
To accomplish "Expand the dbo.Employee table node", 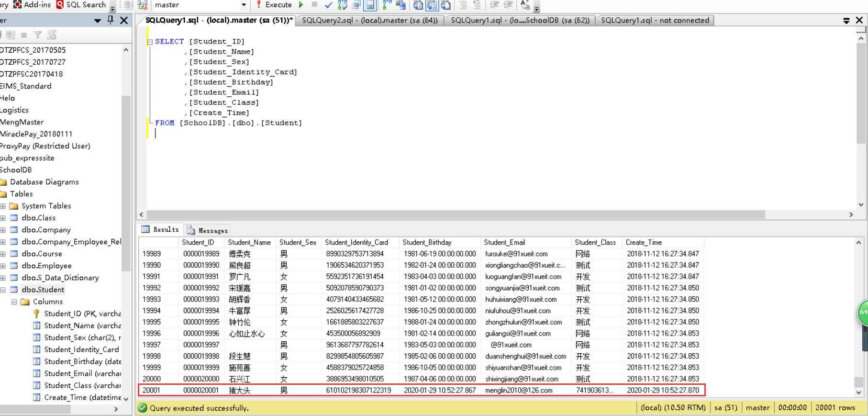I will (3, 266).
